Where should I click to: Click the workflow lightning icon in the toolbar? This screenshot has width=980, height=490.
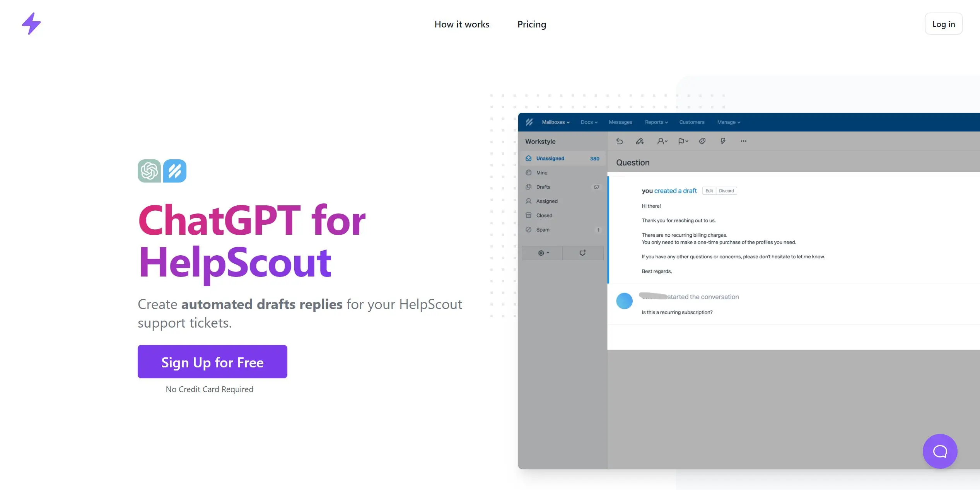pos(723,141)
